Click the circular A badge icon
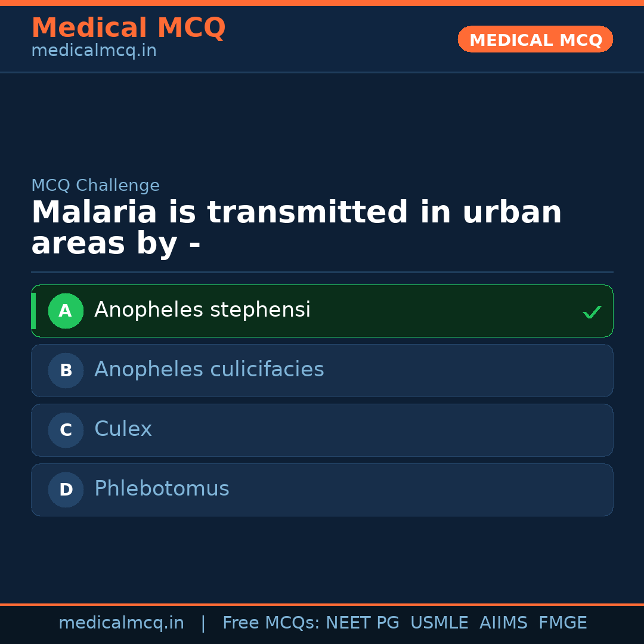This screenshot has height=644, width=644. point(66,311)
